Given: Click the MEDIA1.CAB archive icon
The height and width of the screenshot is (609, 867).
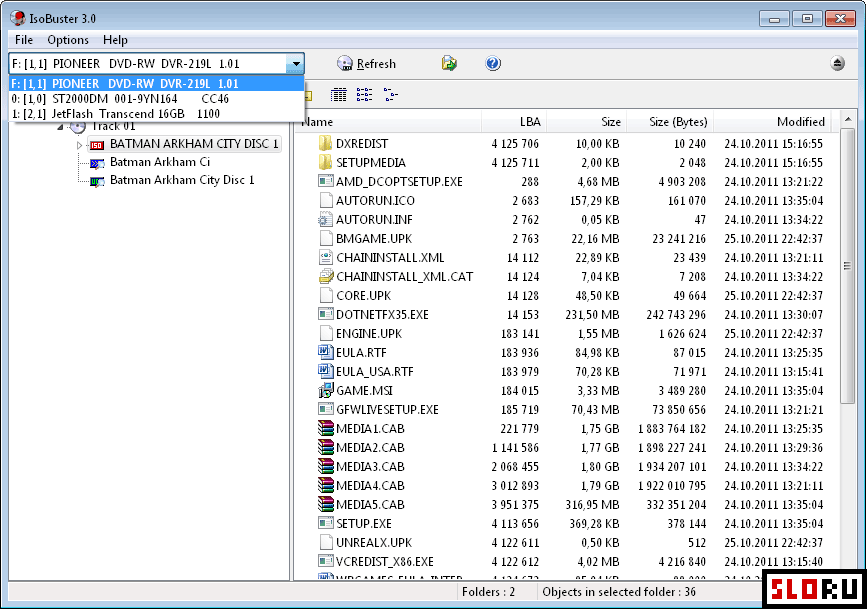Looking at the screenshot, I should coord(326,428).
